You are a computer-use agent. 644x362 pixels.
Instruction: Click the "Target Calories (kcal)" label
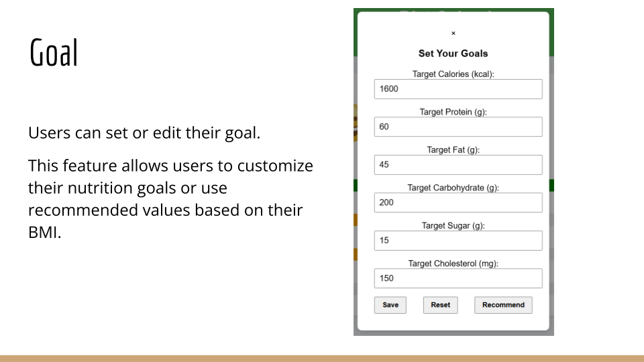click(453, 74)
